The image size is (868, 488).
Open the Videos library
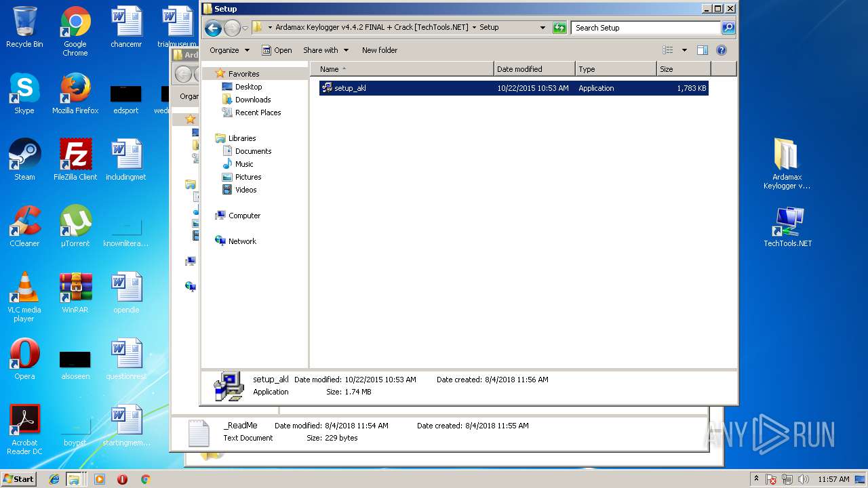pyautogui.click(x=245, y=190)
